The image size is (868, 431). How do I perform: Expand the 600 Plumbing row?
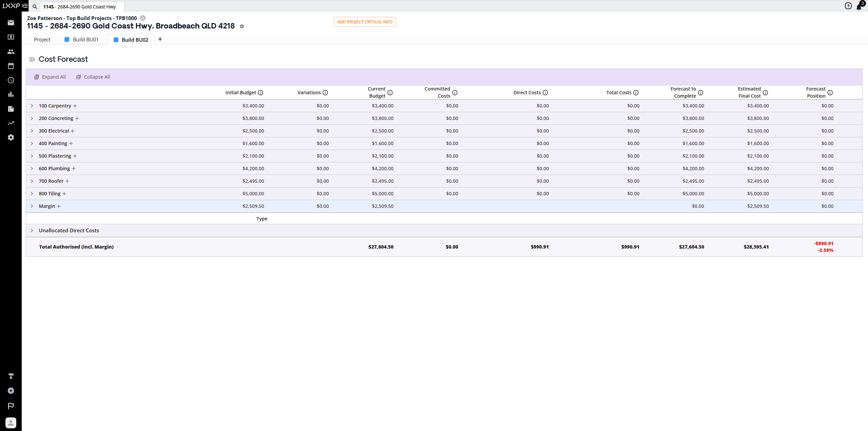coord(32,169)
